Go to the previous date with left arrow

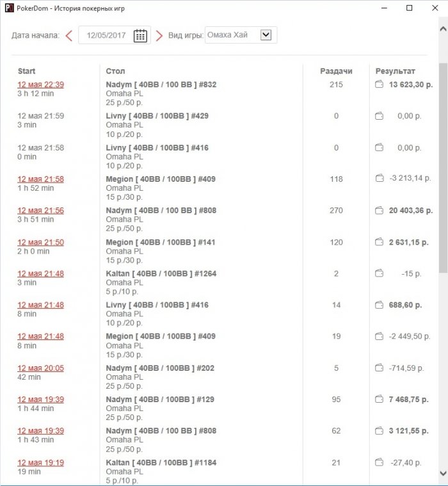pyautogui.click(x=69, y=36)
